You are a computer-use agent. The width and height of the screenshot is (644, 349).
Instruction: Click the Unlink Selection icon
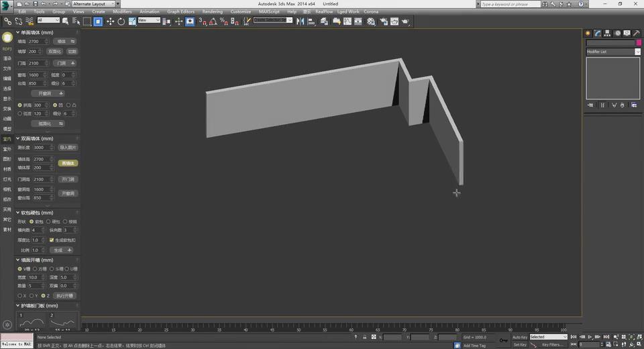[19, 21]
